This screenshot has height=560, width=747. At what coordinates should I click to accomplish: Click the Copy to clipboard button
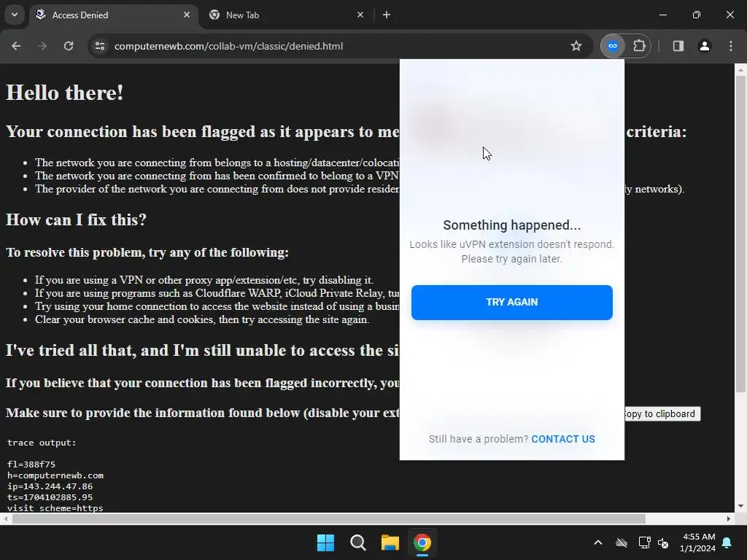(662, 414)
